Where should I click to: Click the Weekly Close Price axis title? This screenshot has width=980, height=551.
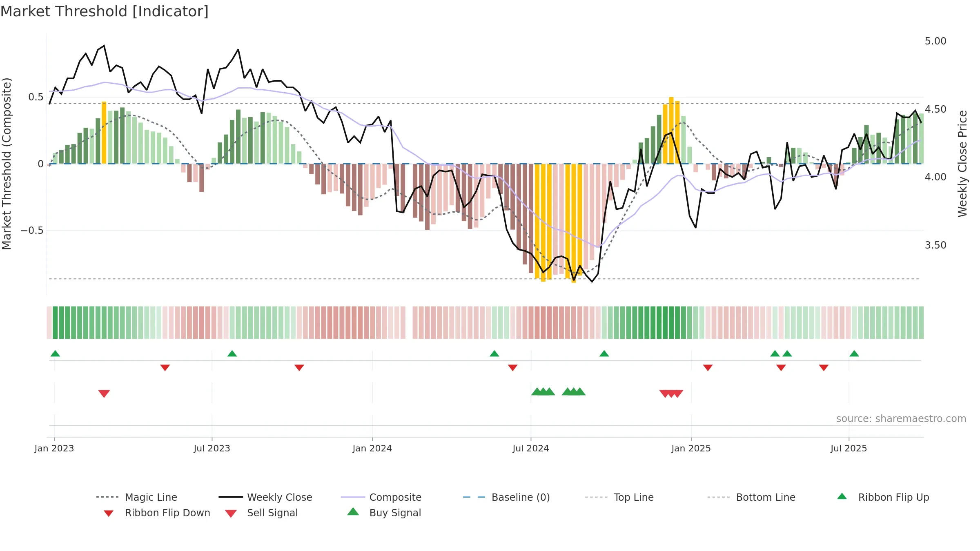(x=962, y=163)
